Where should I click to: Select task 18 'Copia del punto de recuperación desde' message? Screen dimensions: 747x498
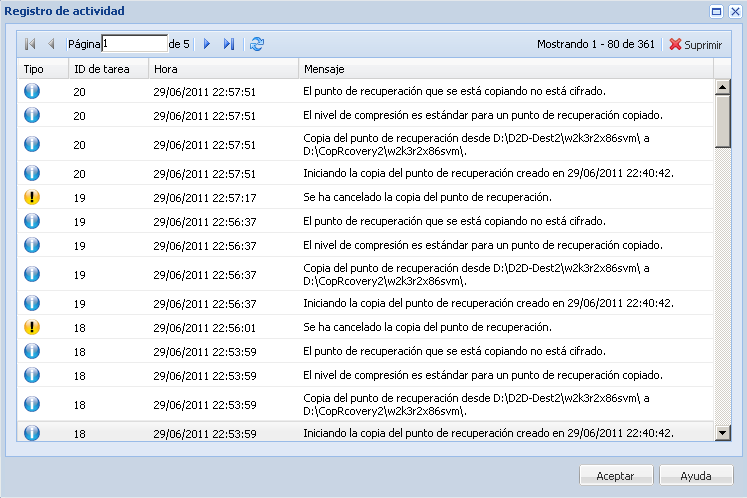point(476,405)
